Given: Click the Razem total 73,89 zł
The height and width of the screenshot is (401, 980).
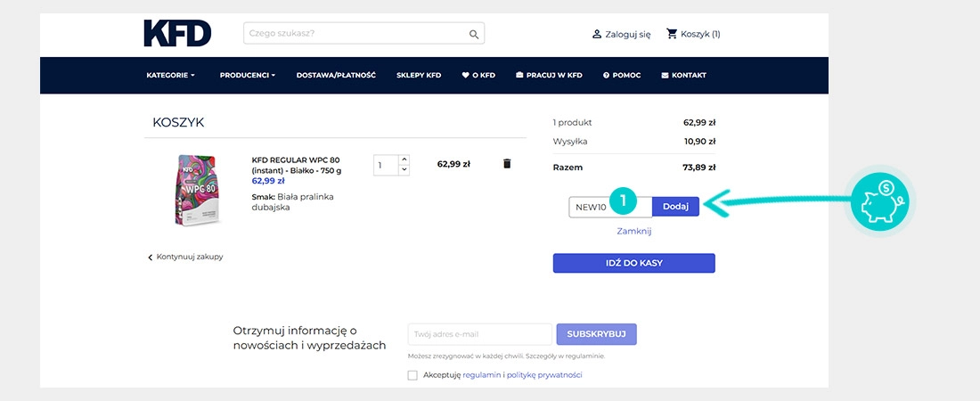Looking at the screenshot, I should coord(699,168).
